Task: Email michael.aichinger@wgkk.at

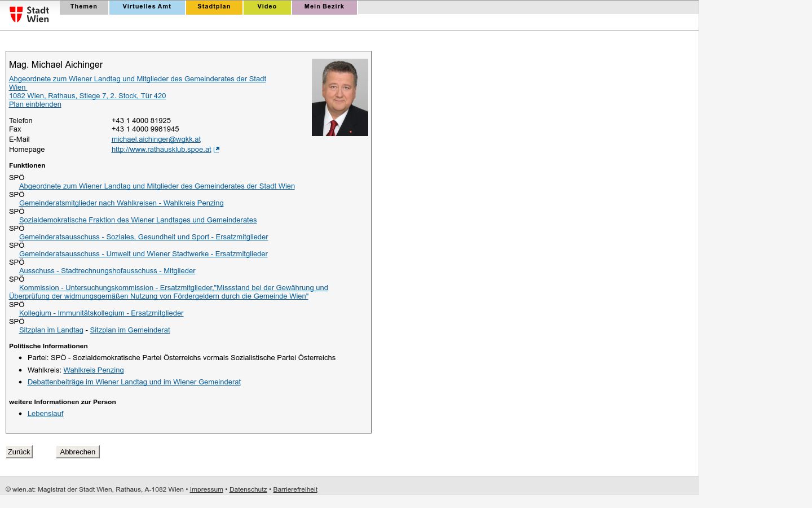Action: [156, 139]
